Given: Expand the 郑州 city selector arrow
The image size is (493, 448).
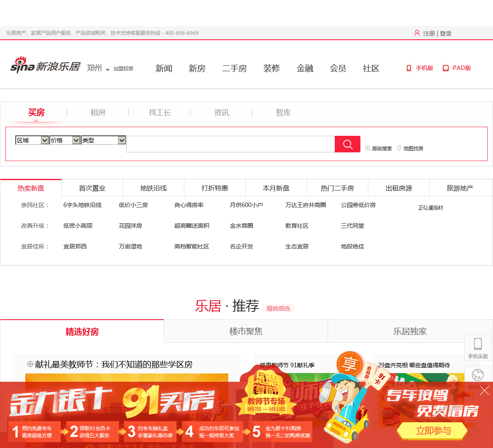Looking at the screenshot, I should pos(108,70).
